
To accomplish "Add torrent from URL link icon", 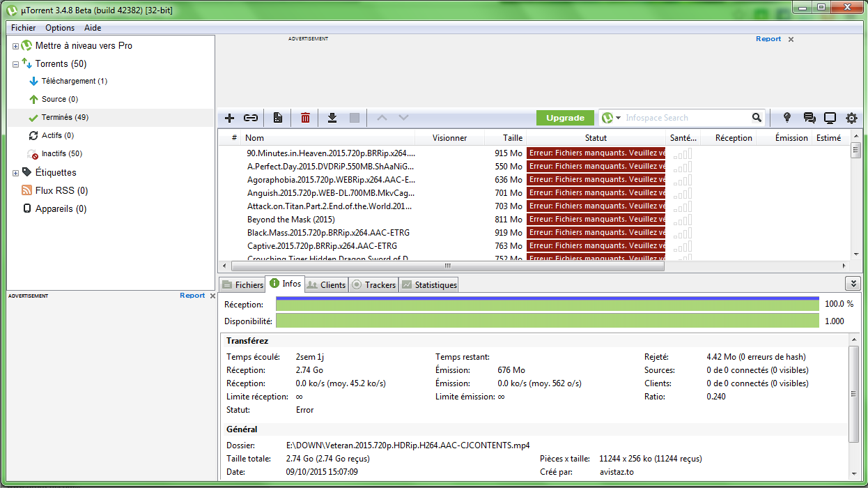I will pos(251,118).
